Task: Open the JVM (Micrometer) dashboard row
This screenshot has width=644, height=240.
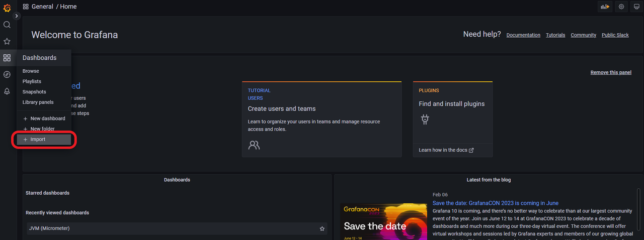Action: click(x=177, y=228)
